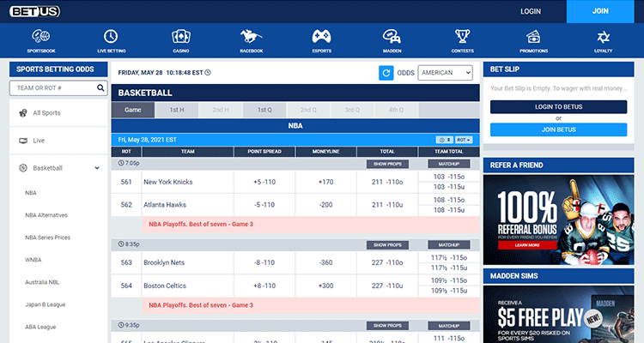Select the 211 -110u total for Hawks
The image size is (644, 343).
[x=387, y=205]
